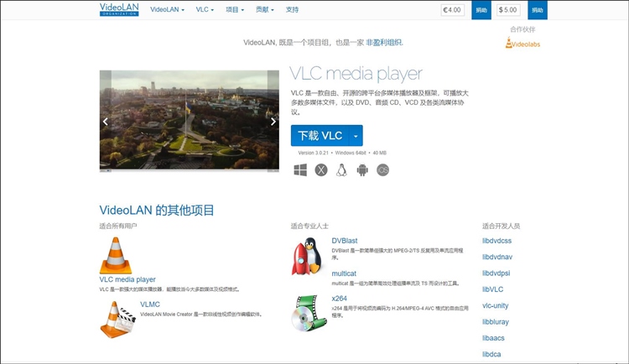Click the 适合开发人员 label
Viewport: 629px width, 364px height.
(501, 226)
